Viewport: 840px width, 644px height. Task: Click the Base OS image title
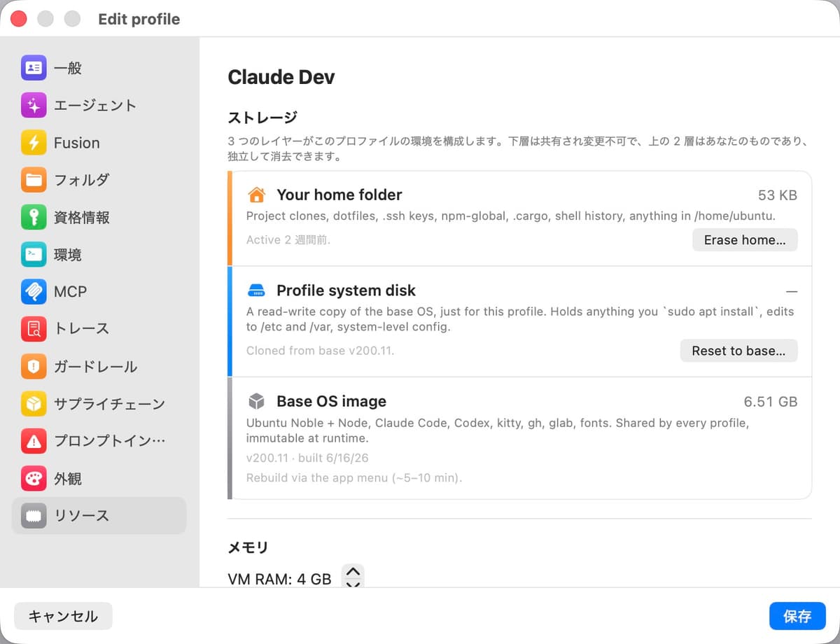[x=331, y=402]
